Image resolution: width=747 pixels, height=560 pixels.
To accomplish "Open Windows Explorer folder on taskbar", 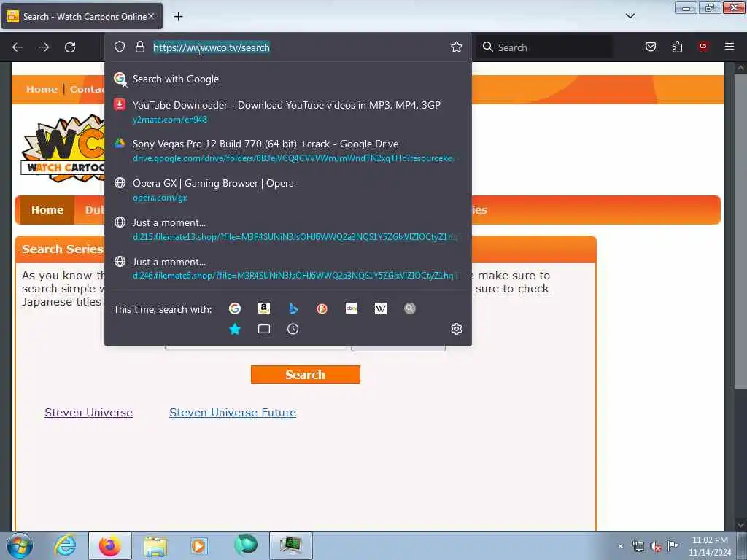I will (155, 545).
